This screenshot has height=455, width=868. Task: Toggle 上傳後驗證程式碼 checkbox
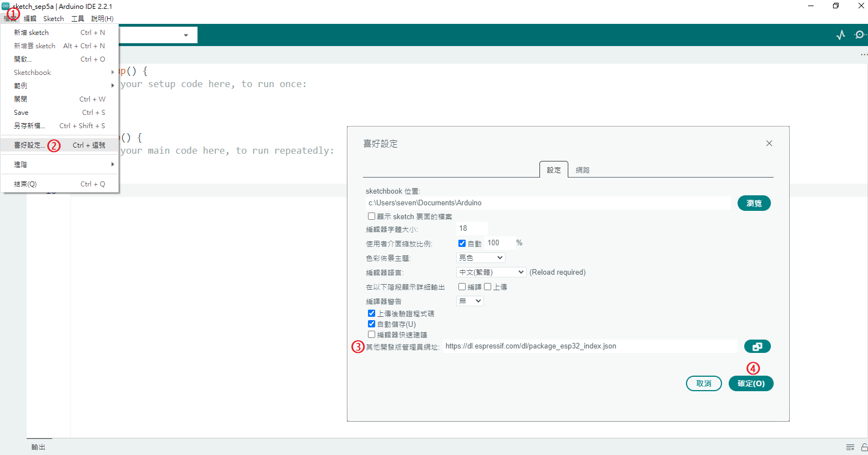tap(371, 314)
